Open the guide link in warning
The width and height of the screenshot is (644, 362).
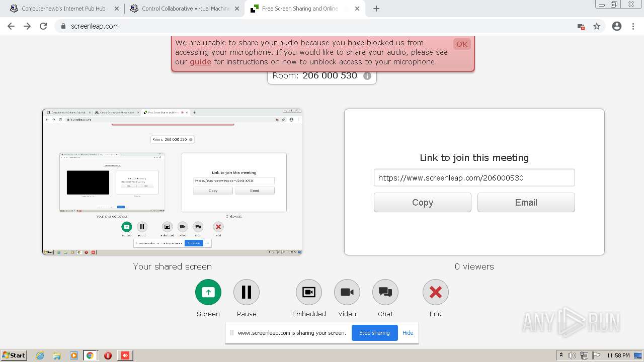pyautogui.click(x=200, y=62)
